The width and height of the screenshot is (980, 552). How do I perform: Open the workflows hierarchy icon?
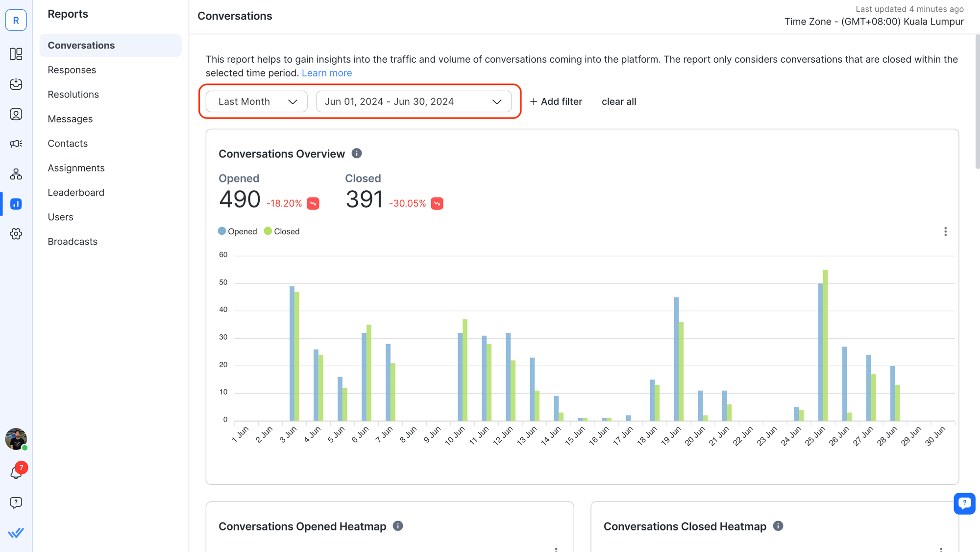16,174
